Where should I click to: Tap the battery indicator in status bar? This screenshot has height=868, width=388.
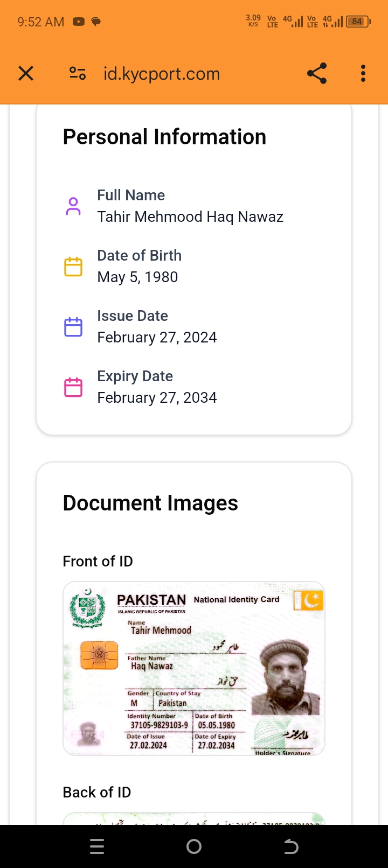(x=358, y=22)
